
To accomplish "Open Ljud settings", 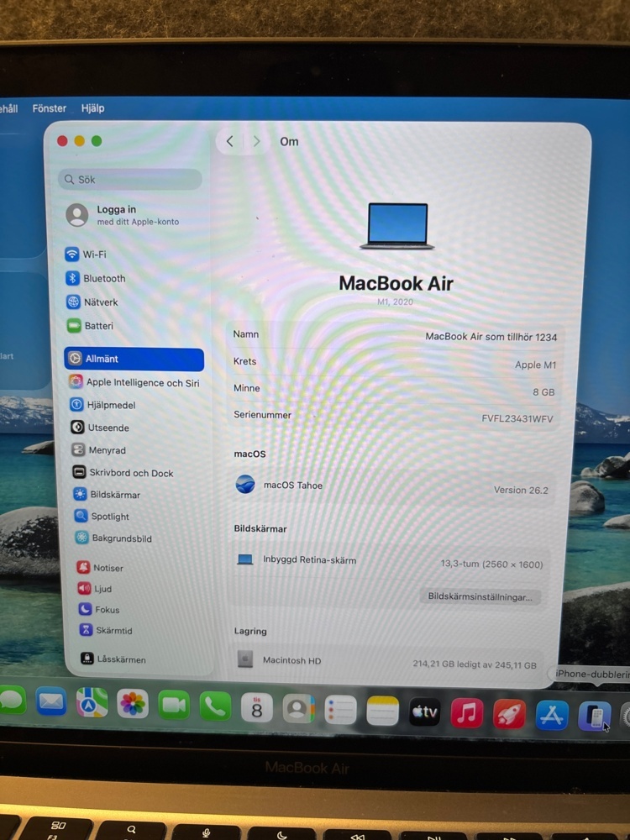I will pos(95,588).
